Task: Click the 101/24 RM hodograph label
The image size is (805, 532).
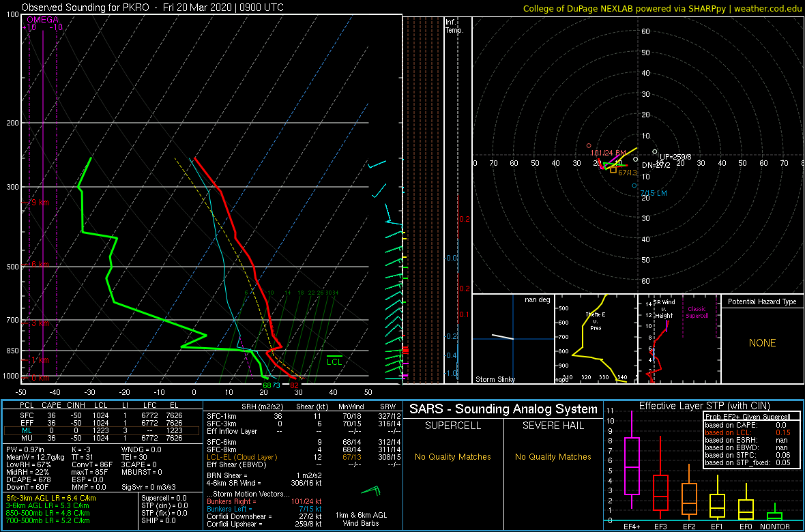Action: click(609, 153)
